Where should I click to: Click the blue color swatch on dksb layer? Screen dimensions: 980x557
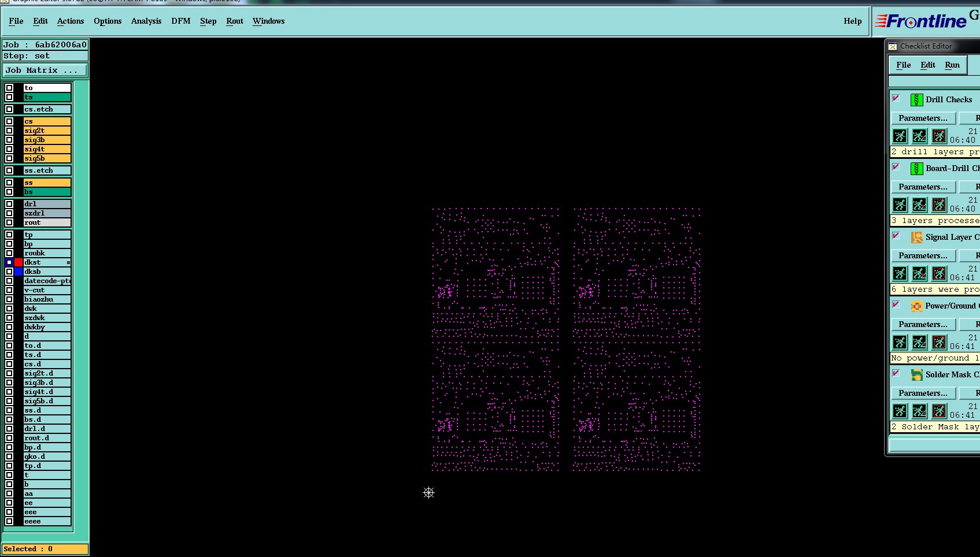[19, 272]
